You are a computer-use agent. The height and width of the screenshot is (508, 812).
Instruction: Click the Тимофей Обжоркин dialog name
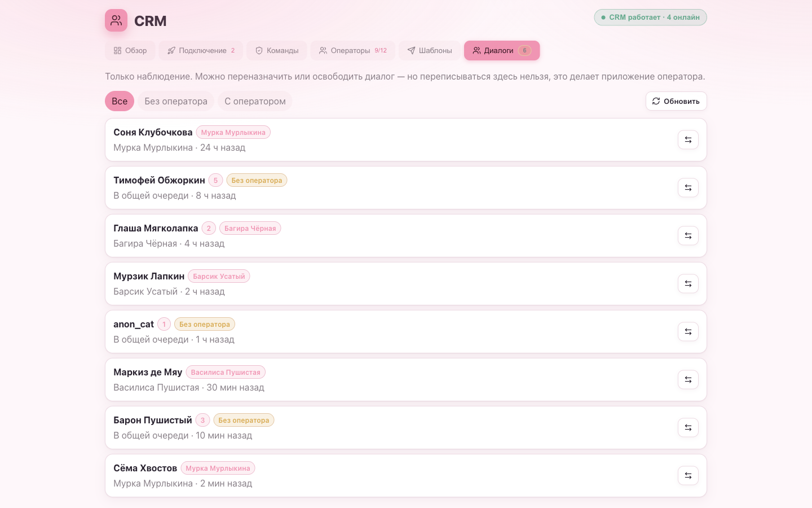159,180
